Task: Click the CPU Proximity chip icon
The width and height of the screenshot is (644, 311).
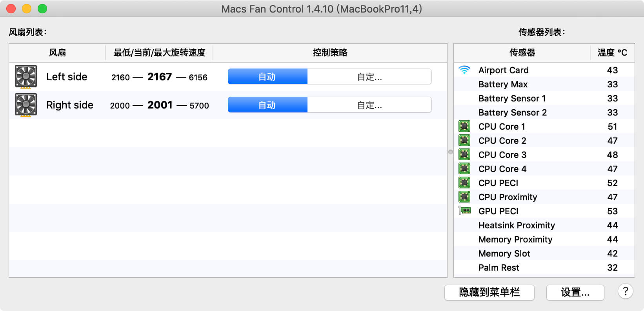Action: point(464,197)
